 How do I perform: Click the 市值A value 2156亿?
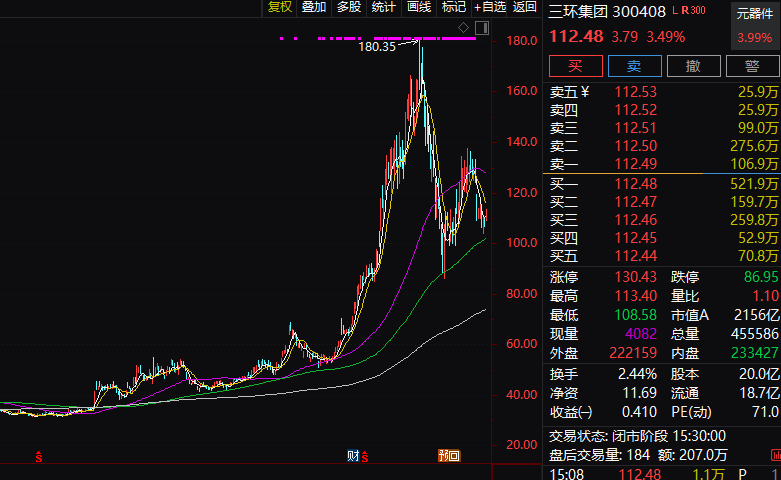tap(756, 315)
